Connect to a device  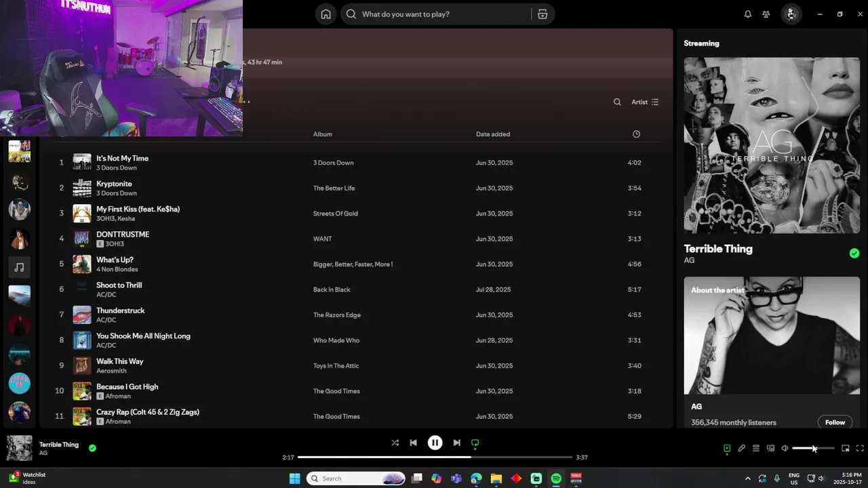pos(770,448)
